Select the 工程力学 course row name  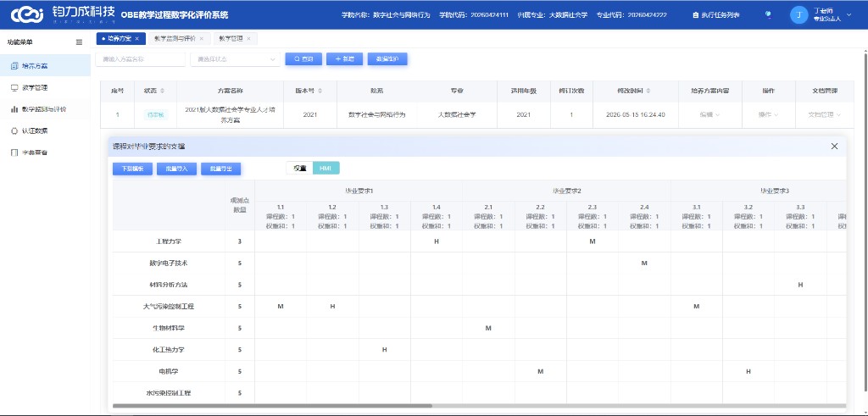tap(169, 241)
